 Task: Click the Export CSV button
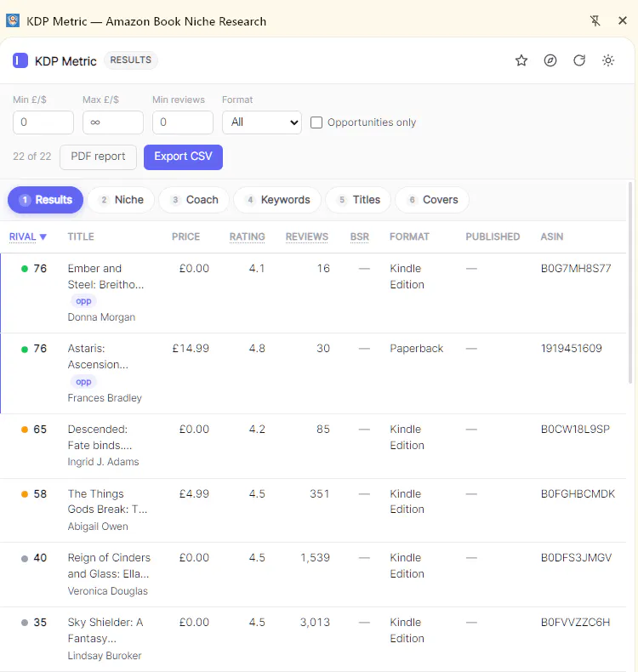(183, 157)
